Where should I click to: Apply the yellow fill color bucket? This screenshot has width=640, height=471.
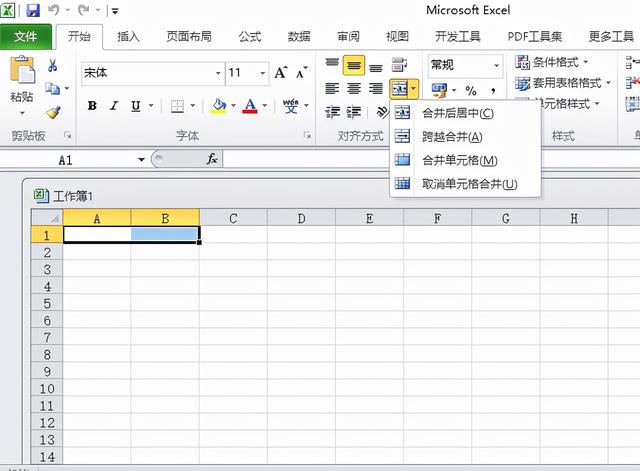click(219, 106)
